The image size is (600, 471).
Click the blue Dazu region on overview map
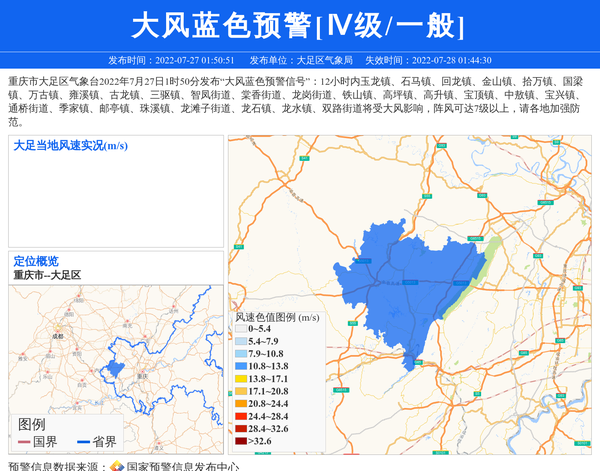[117, 369]
